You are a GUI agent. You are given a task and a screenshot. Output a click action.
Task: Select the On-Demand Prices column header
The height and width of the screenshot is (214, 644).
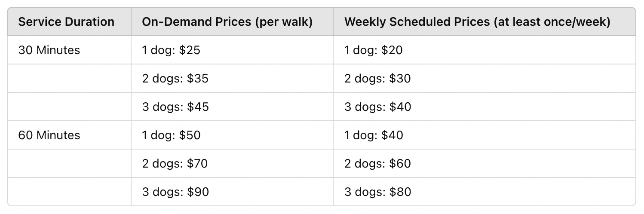pyautogui.click(x=227, y=22)
